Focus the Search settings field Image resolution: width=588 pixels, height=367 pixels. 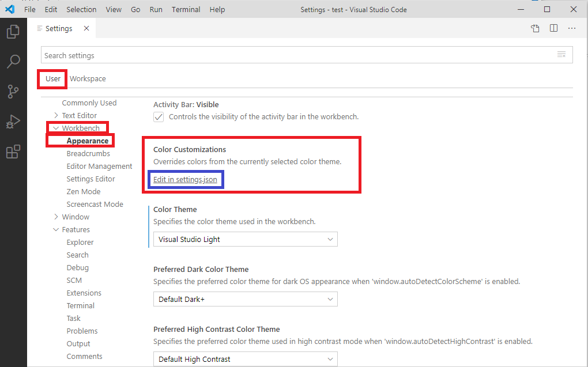coord(307,55)
